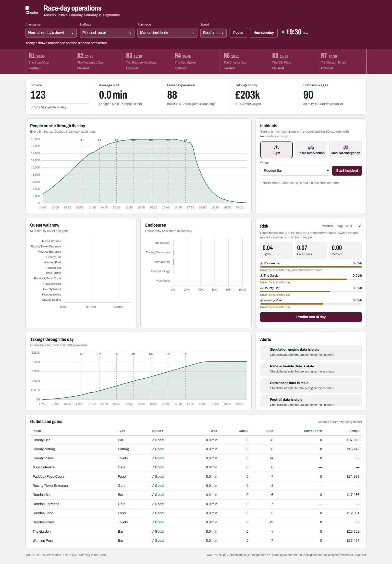392x564 pixels.
Task: Select the R6 The City Plate race
Action: (293, 62)
